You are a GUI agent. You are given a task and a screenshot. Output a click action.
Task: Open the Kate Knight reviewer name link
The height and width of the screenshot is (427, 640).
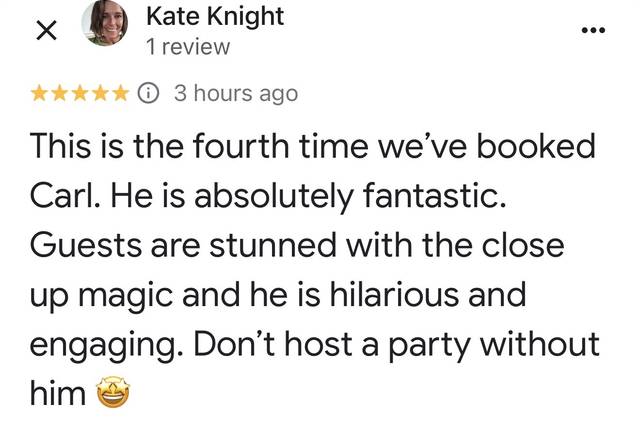pyautogui.click(x=214, y=16)
